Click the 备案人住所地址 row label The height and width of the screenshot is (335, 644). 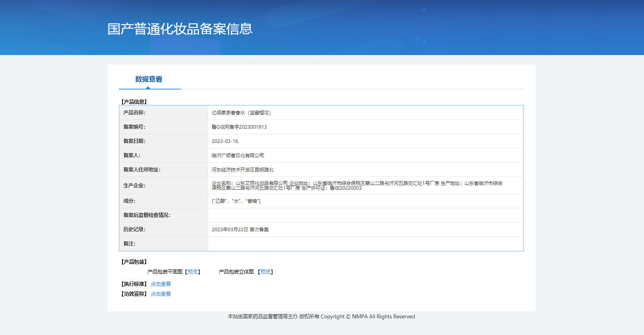[x=142, y=169]
